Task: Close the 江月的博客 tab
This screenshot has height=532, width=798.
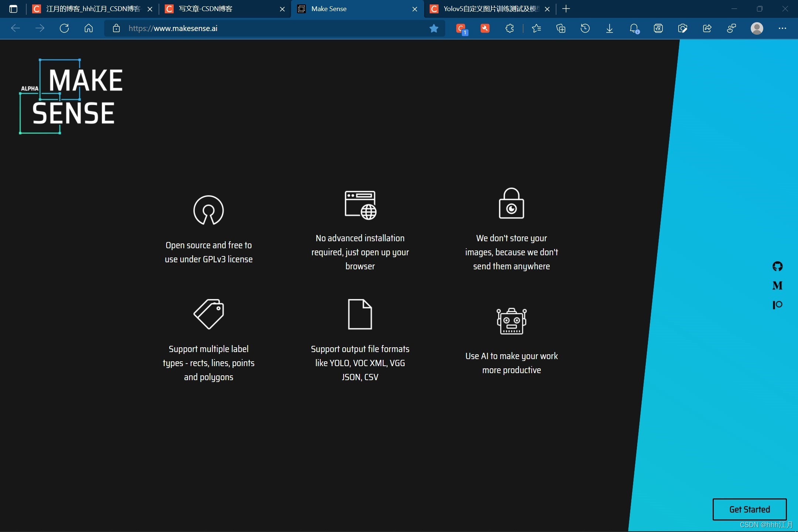Action: tap(150, 9)
